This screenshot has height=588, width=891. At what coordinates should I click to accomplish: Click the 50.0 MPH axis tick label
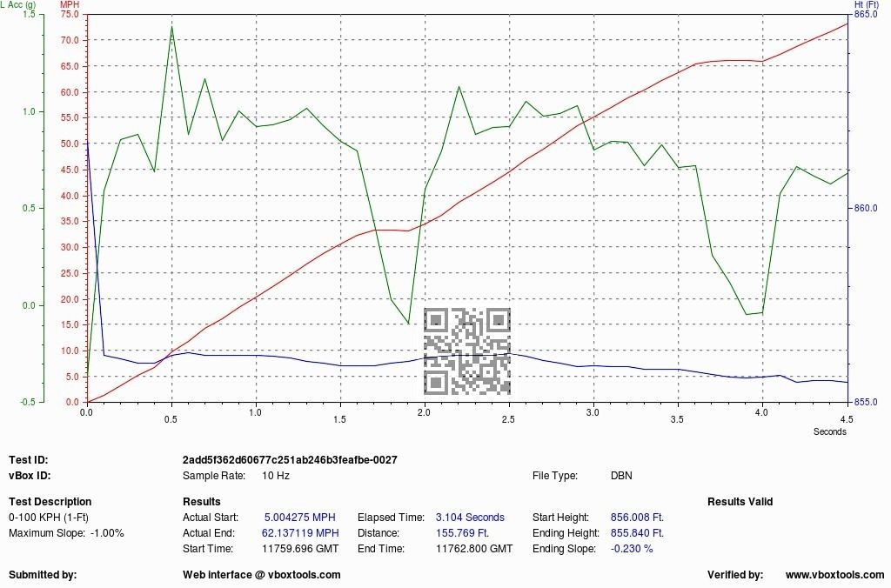coord(70,144)
